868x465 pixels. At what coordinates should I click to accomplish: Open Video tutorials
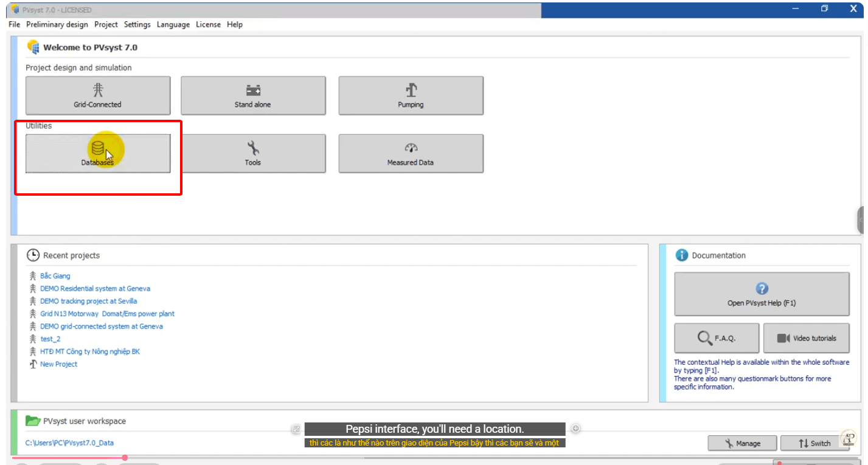(806, 338)
